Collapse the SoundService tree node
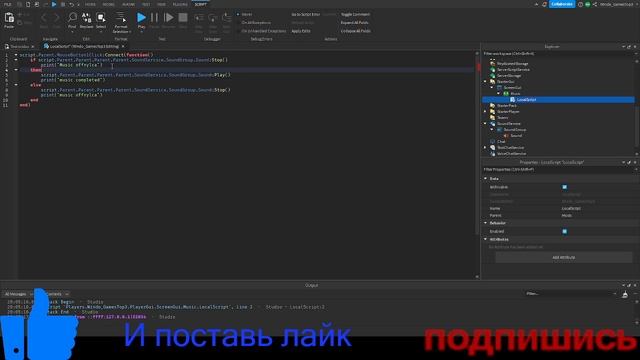 point(486,123)
